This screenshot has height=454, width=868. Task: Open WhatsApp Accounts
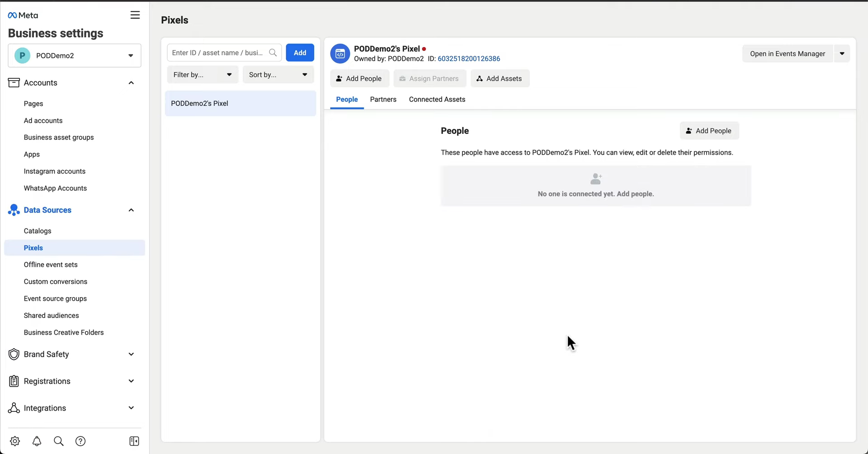(55, 188)
